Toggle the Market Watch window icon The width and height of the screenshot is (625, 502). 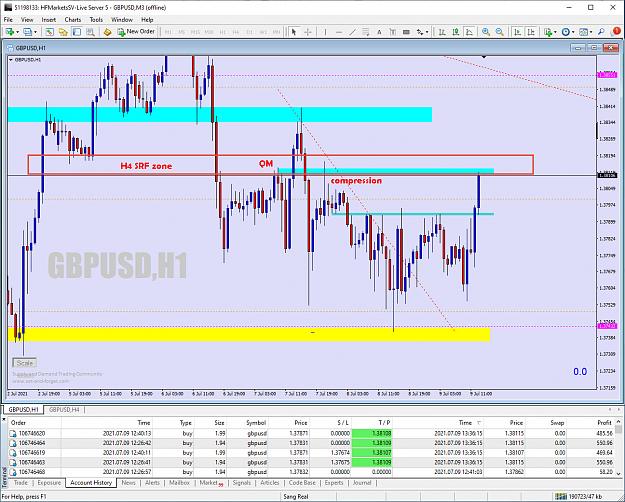49,32
